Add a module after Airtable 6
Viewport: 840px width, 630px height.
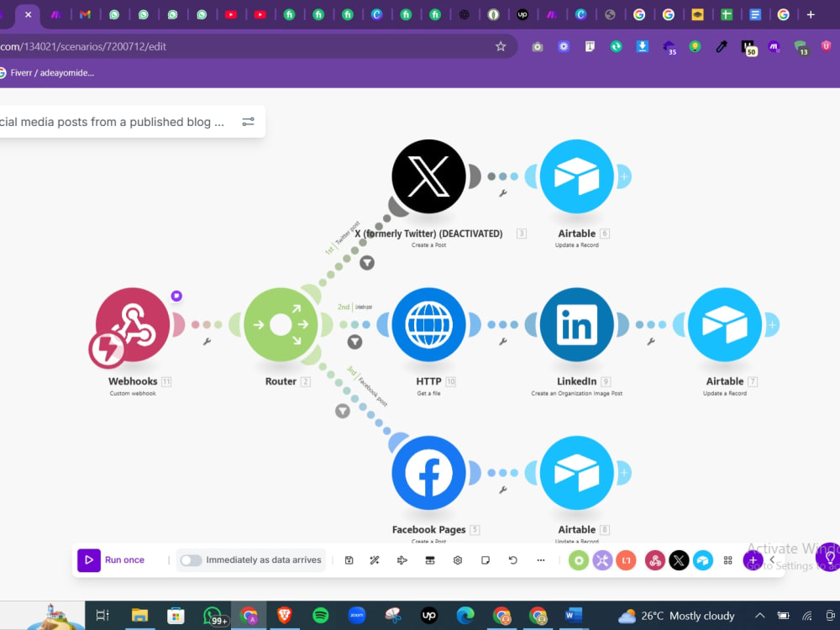(624, 176)
